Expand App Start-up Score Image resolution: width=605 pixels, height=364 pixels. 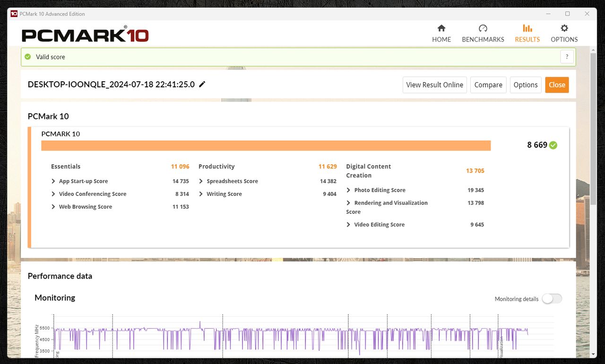click(53, 181)
